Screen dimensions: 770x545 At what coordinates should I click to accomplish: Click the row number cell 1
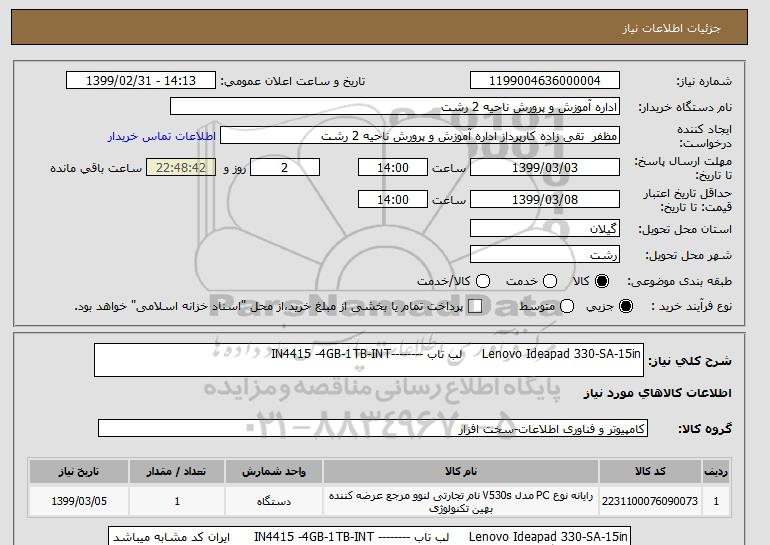[716, 501]
